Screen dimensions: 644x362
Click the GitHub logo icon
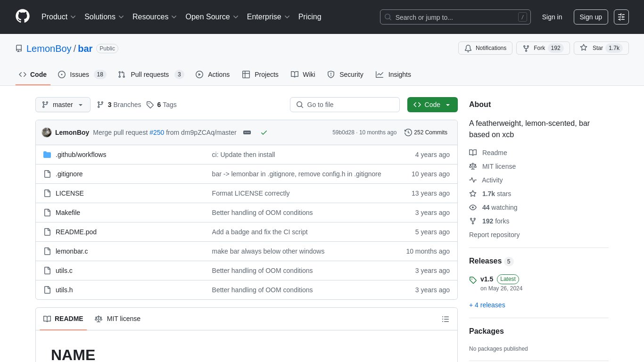(23, 16)
